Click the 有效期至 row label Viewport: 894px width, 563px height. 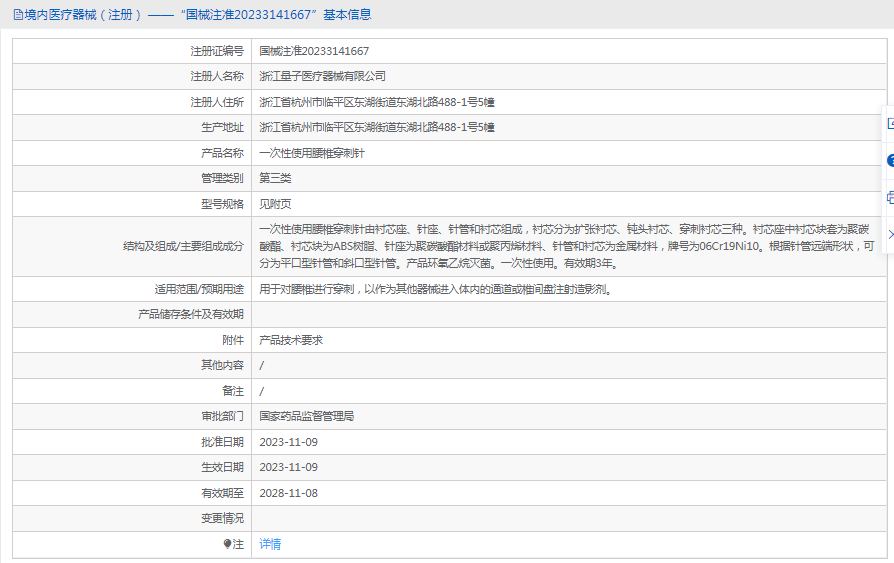click(x=222, y=493)
